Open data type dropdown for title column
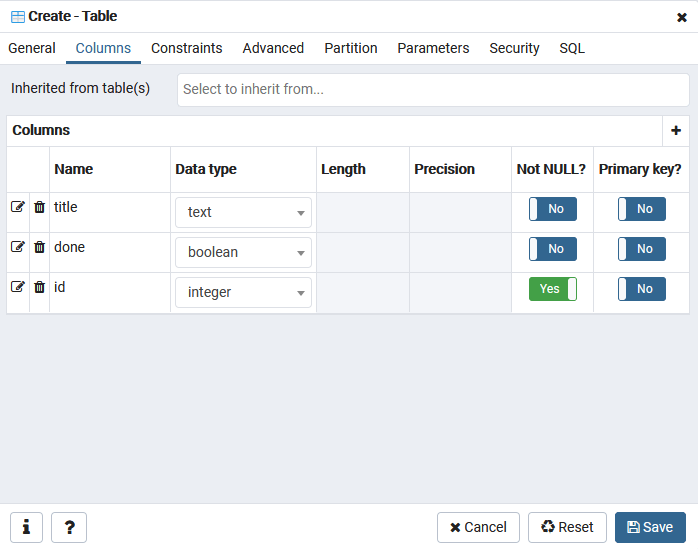This screenshot has width=698, height=549. [x=243, y=212]
